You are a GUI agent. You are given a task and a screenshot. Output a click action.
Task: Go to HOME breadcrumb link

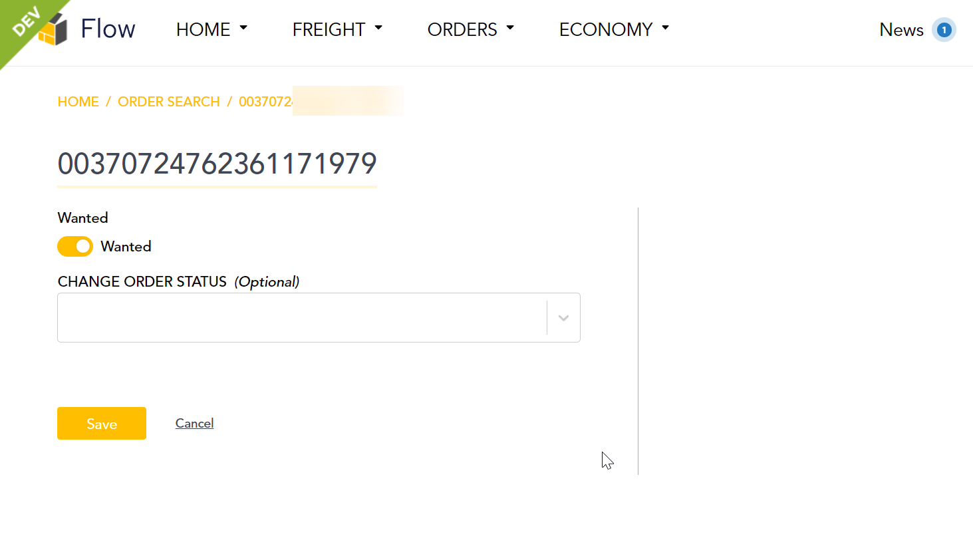(x=78, y=102)
